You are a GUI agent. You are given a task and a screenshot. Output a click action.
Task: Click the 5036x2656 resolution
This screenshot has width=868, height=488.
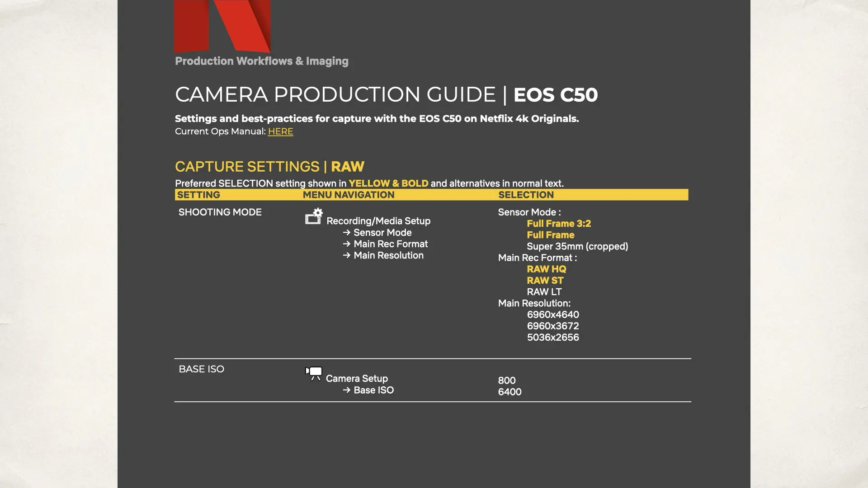552,338
